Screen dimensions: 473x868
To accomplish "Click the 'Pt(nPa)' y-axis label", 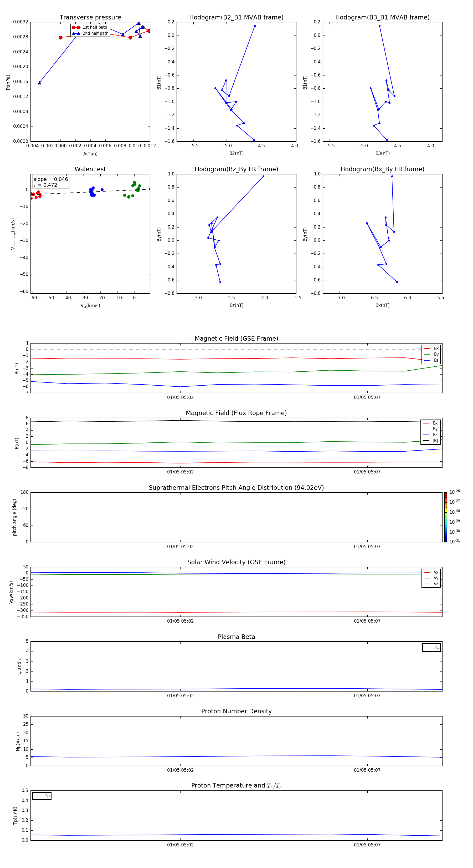I will 8,82.
